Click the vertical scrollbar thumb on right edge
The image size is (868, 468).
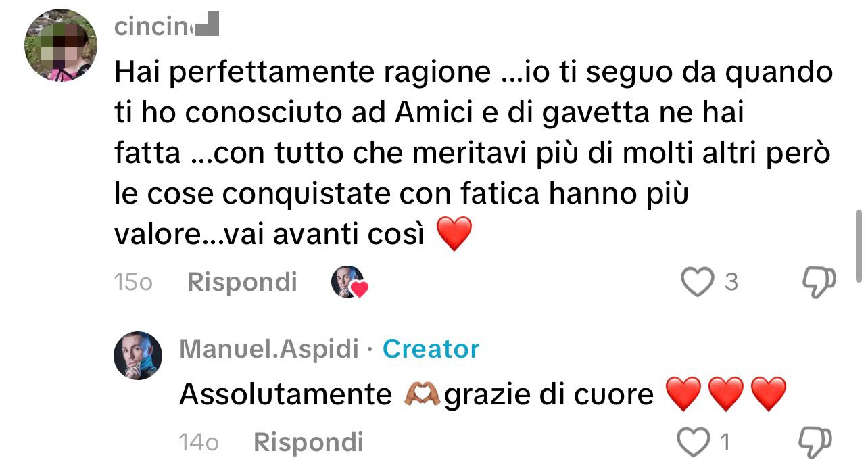(x=859, y=246)
